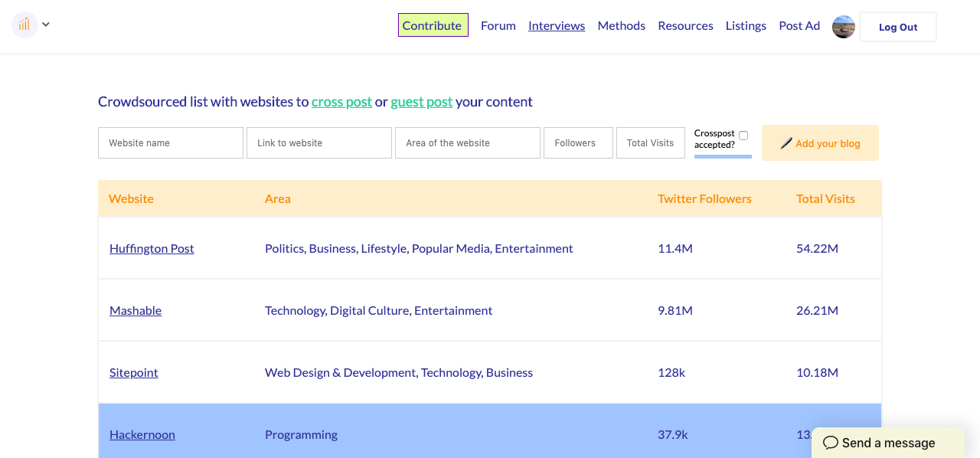The width and height of the screenshot is (980, 458).
Task: Go to the Forum section
Action: [498, 25]
